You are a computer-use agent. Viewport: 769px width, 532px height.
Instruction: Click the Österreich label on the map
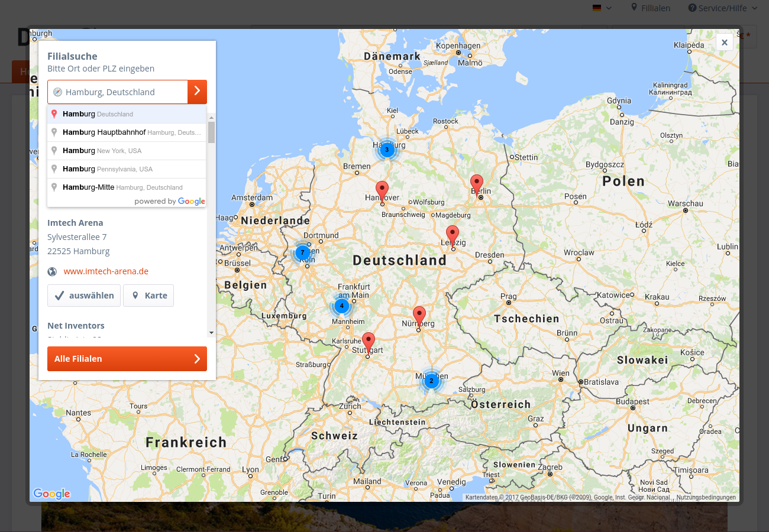point(501,405)
